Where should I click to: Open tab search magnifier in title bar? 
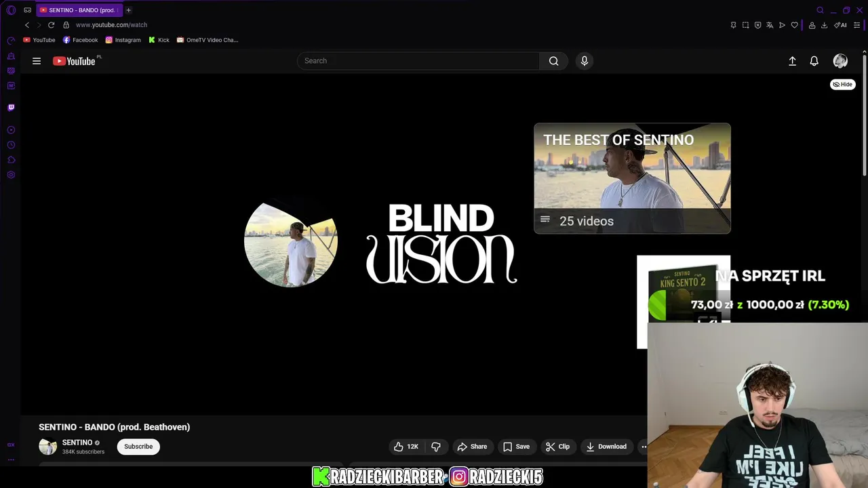click(x=820, y=10)
